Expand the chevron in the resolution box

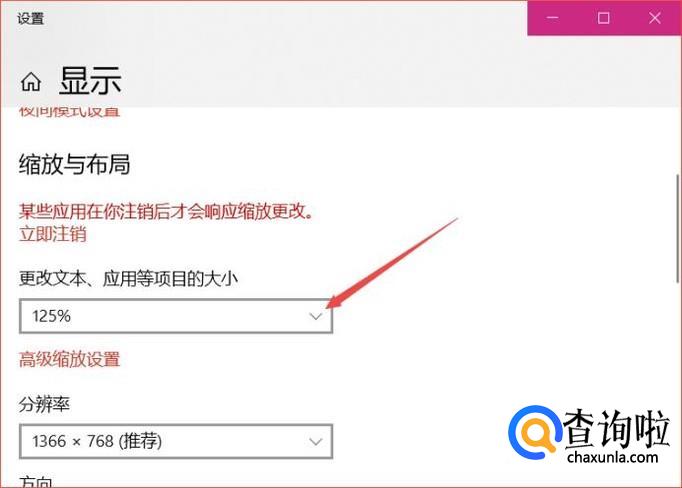pyautogui.click(x=316, y=442)
